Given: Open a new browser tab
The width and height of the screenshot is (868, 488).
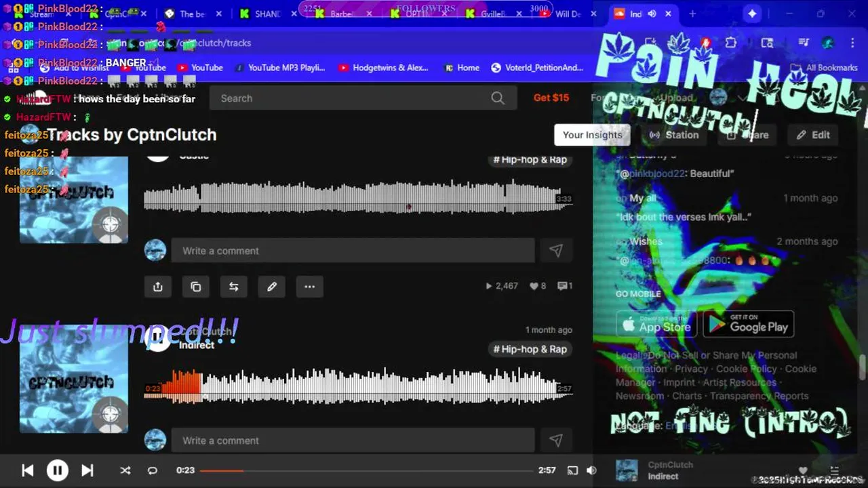Looking at the screenshot, I should (692, 14).
